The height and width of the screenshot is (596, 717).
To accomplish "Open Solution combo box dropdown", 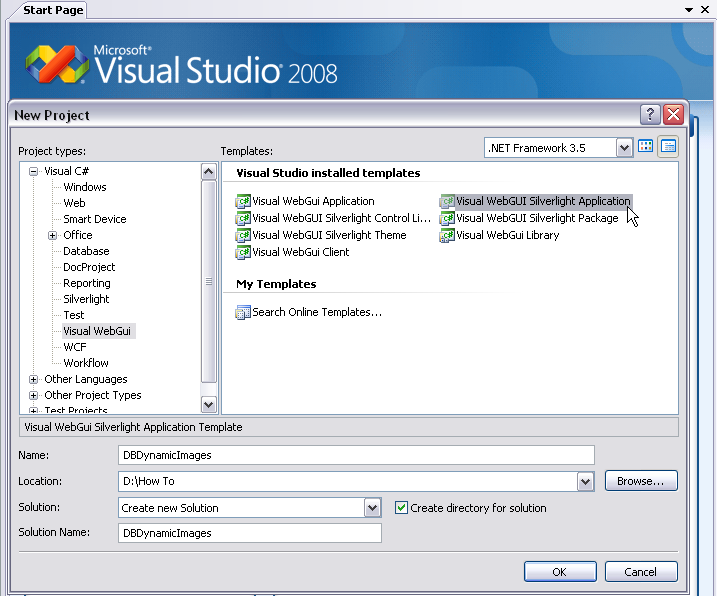I will click(372, 508).
